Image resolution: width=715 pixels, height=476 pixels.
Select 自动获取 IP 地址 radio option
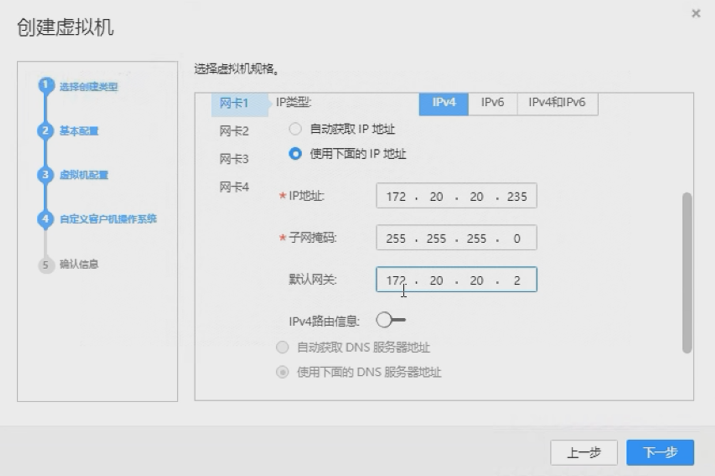click(x=295, y=129)
